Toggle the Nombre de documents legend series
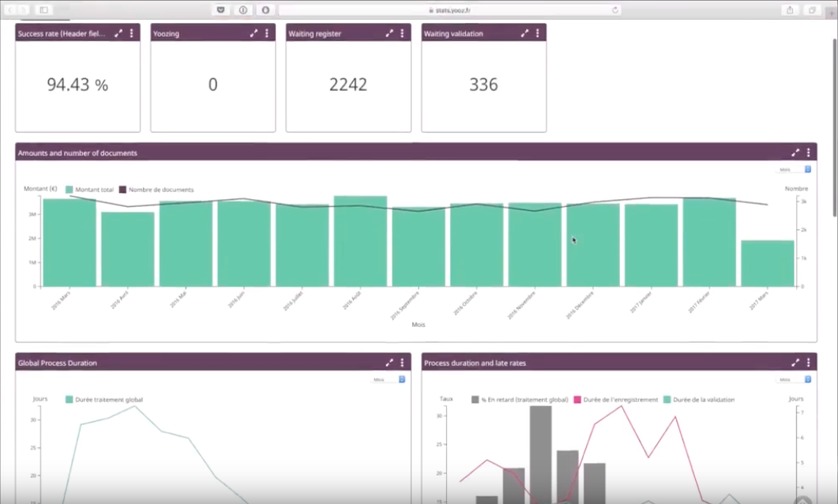The width and height of the screenshot is (838, 504). [156, 190]
